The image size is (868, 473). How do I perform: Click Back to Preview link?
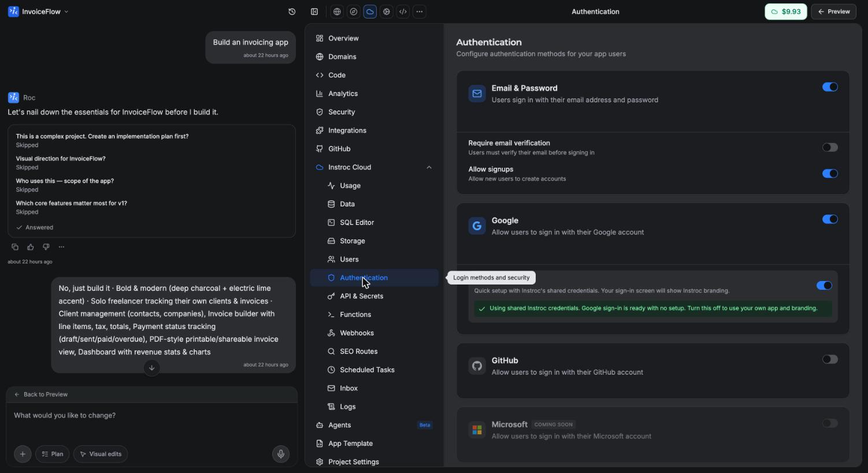(x=41, y=394)
